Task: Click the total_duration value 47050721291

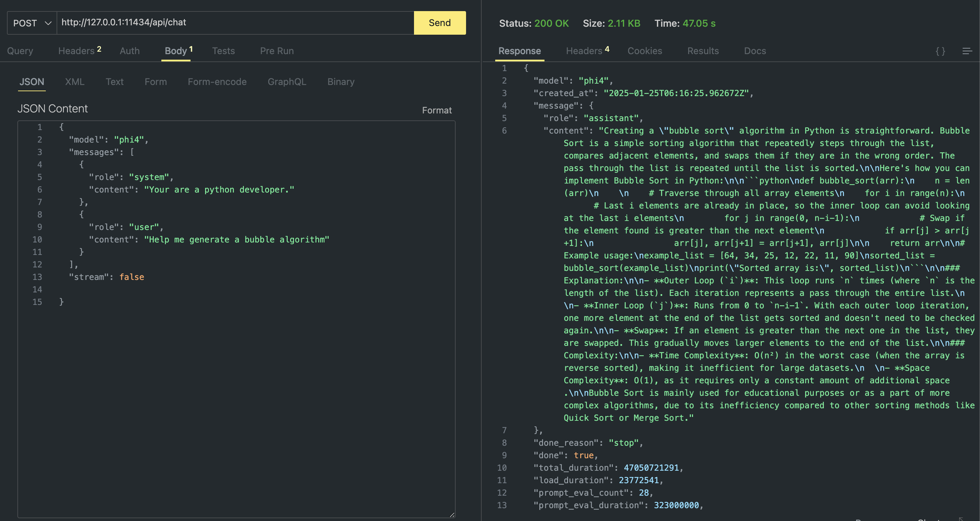Action: 651,468
